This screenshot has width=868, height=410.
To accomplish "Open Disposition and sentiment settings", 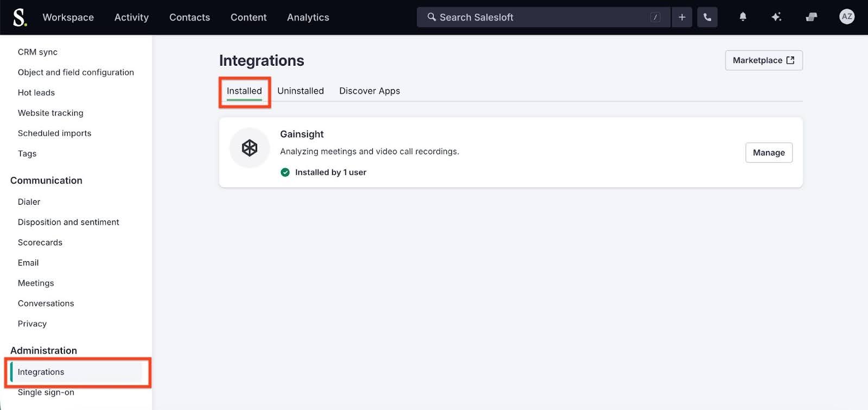I will click(68, 222).
